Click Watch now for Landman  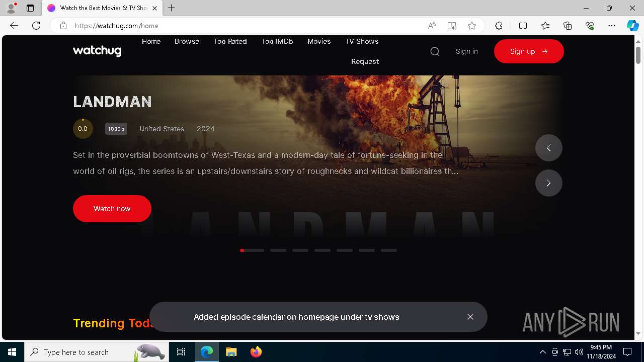(112, 209)
